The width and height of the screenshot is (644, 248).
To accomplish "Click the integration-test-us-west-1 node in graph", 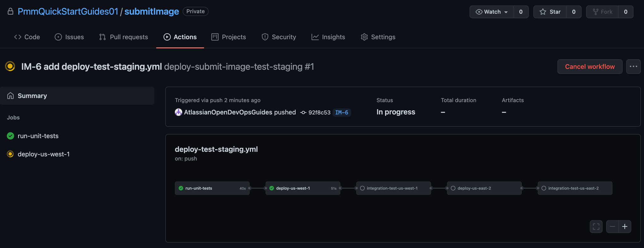I will click(x=393, y=188).
